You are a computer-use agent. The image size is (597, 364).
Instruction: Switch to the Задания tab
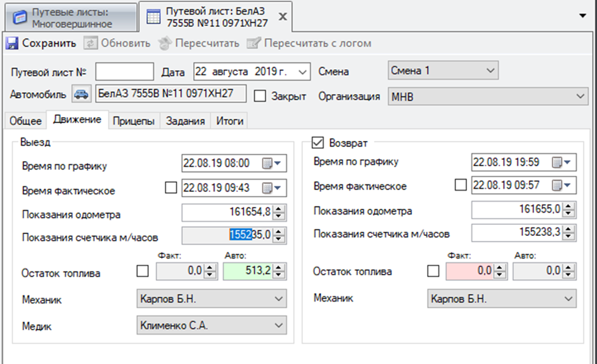185,121
